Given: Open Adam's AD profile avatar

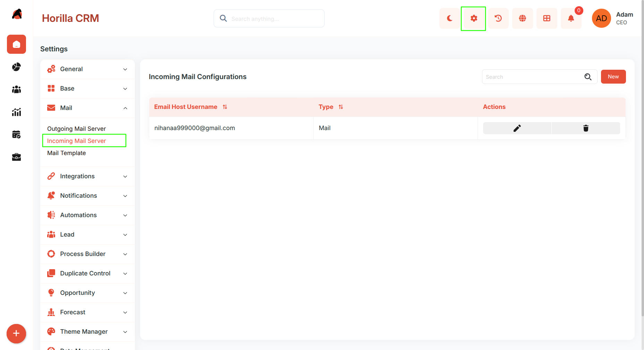Looking at the screenshot, I should (x=601, y=18).
